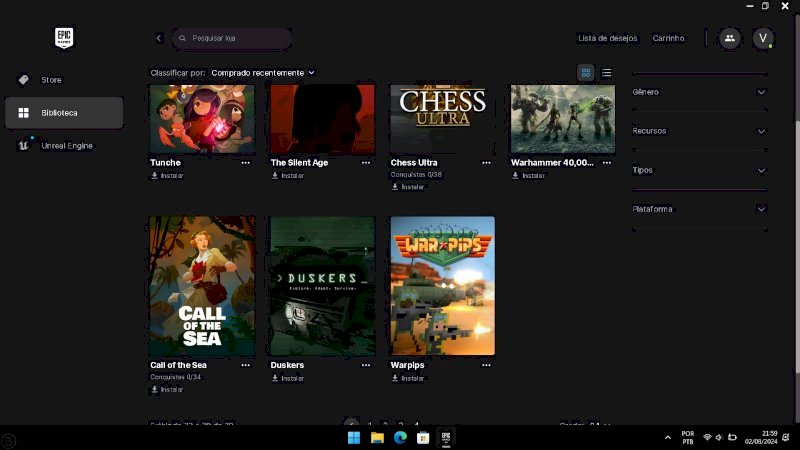Open the Chess Ultra cover thumbnail
The width and height of the screenshot is (800, 450).
pyautogui.click(x=442, y=118)
